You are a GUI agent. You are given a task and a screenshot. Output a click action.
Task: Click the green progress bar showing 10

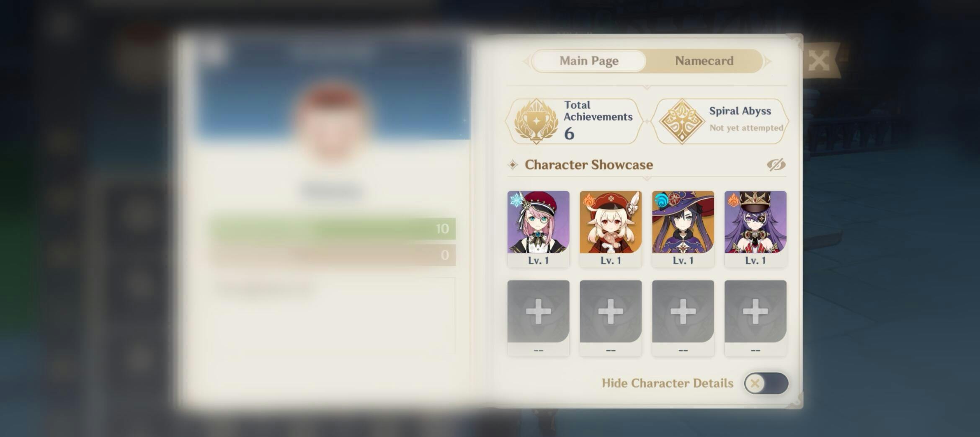[333, 229]
